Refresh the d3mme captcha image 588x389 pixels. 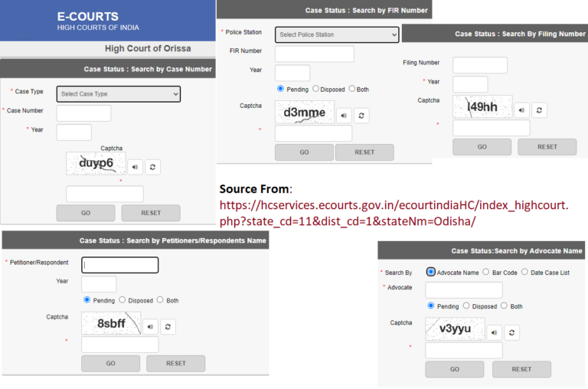[361, 116]
